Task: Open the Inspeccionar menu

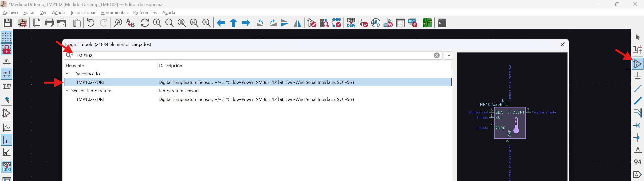Action: [x=83, y=12]
